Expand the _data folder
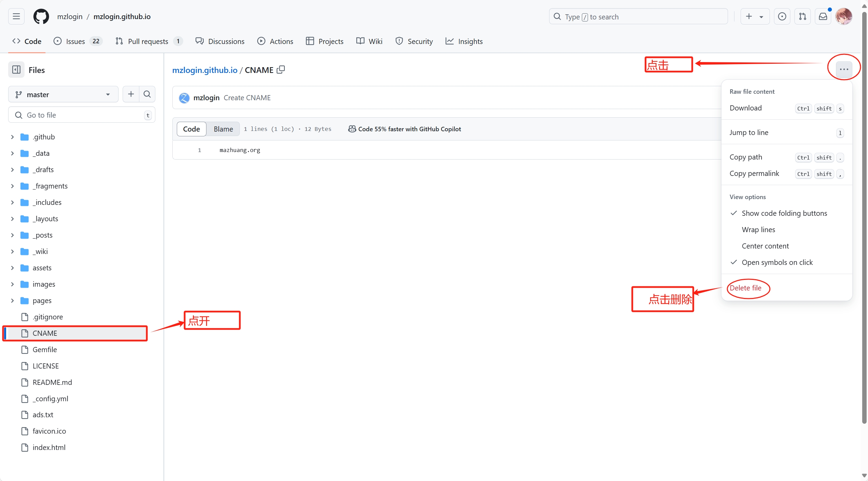 click(12, 153)
